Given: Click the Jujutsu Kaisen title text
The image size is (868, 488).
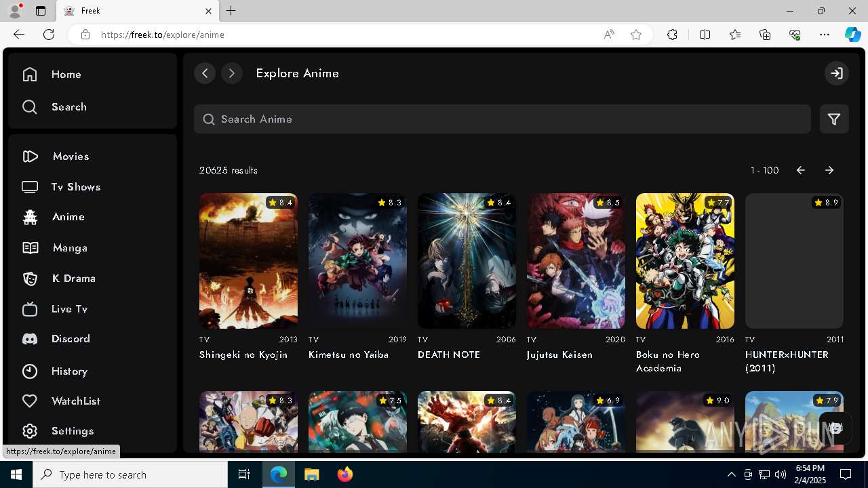Looking at the screenshot, I should pyautogui.click(x=559, y=354).
